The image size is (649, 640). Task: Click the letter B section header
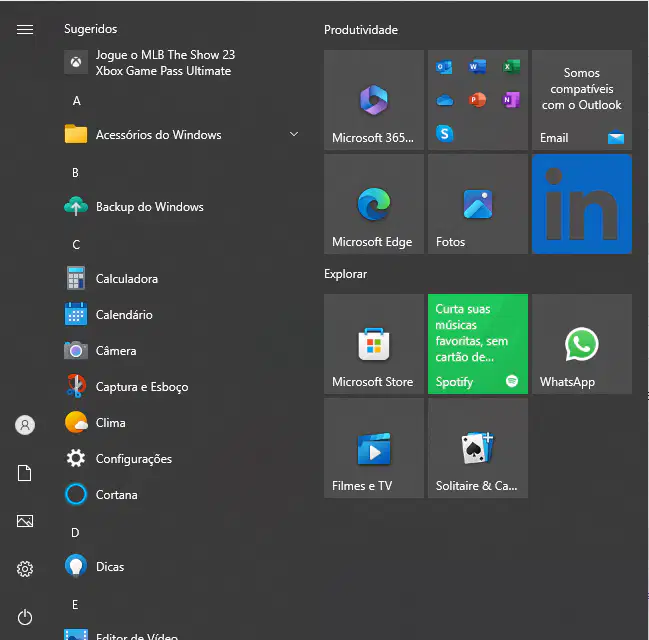tap(75, 173)
